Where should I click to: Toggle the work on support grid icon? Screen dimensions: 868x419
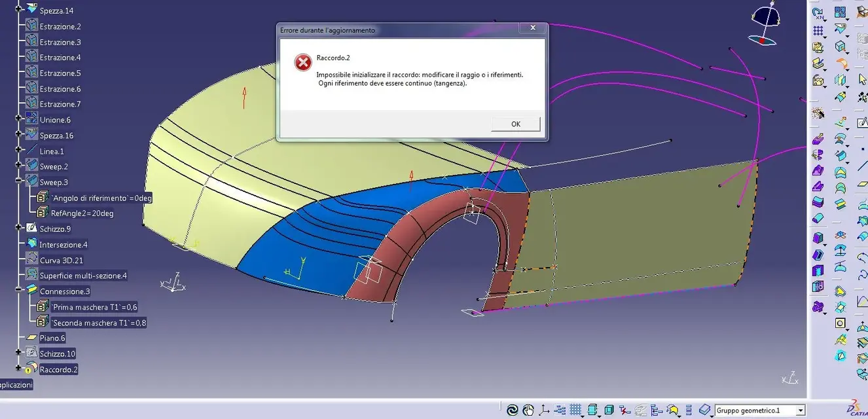tap(576, 410)
